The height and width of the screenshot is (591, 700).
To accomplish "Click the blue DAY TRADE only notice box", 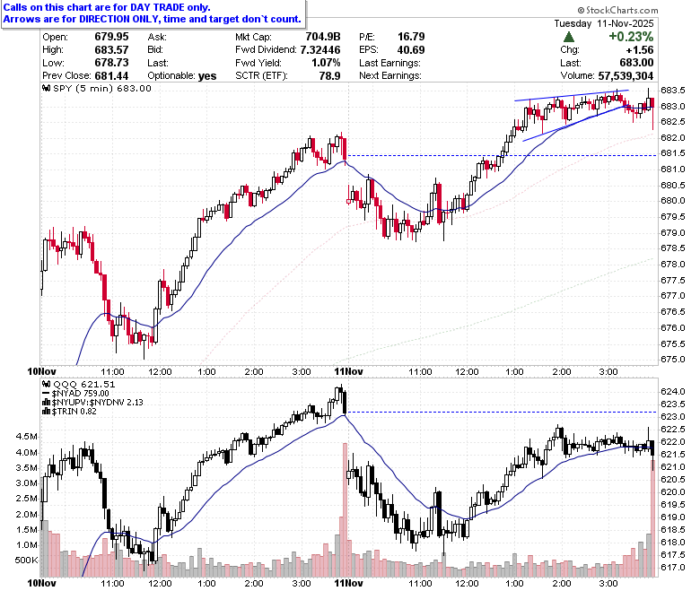I will click(153, 13).
